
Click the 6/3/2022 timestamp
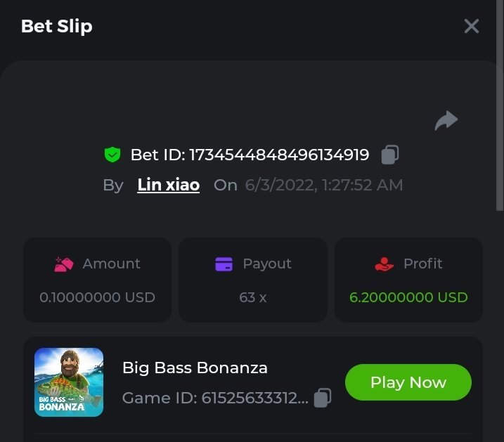(324, 186)
